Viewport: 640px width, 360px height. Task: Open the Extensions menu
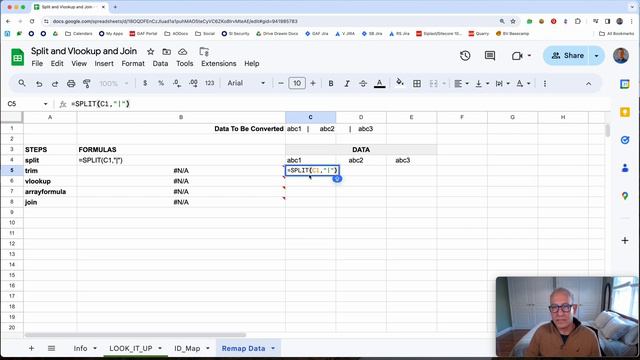(x=219, y=63)
